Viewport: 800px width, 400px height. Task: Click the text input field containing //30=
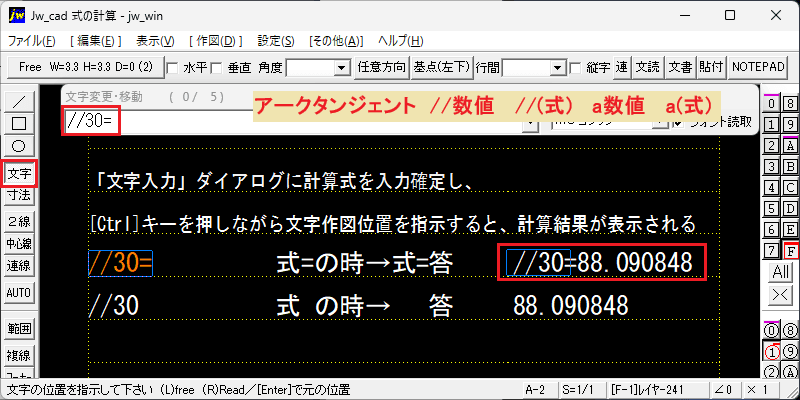click(x=300, y=122)
